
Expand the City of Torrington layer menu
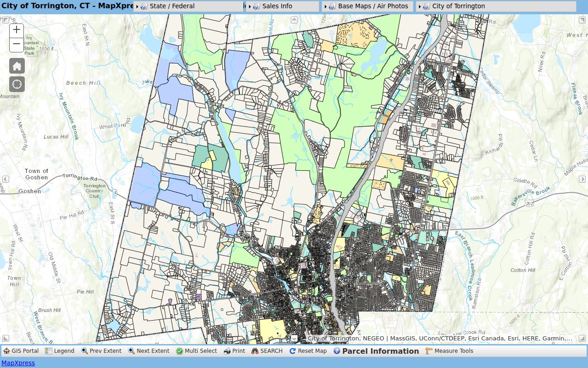pyautogui.click(x=496, y=6)
